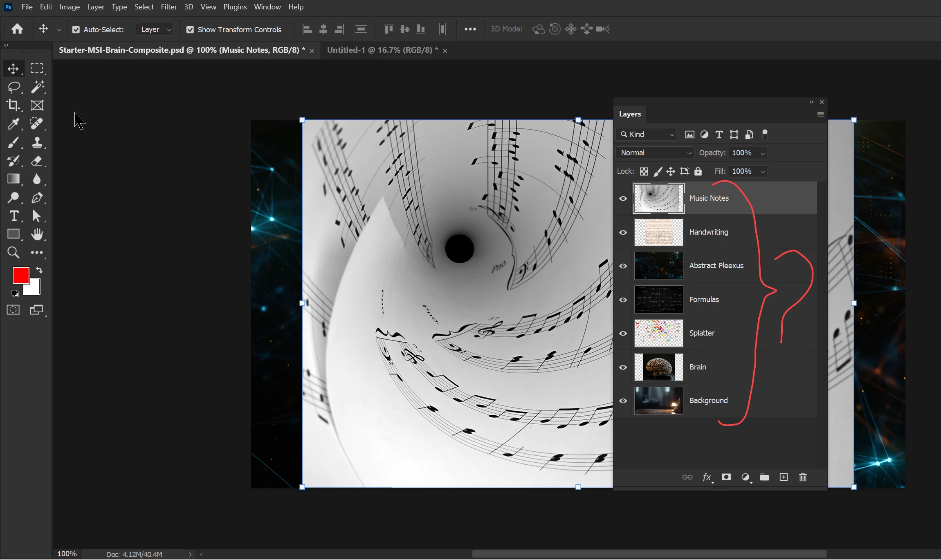This screenshot has height=560, width=941.
Task: Create a new group folder
Action: pyautogui.click(x=764, y=477)
